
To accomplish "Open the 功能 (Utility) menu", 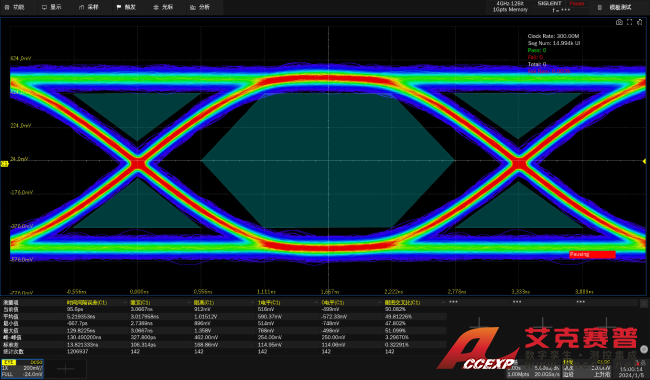I will pyautogui.click(x=15, y=7).
